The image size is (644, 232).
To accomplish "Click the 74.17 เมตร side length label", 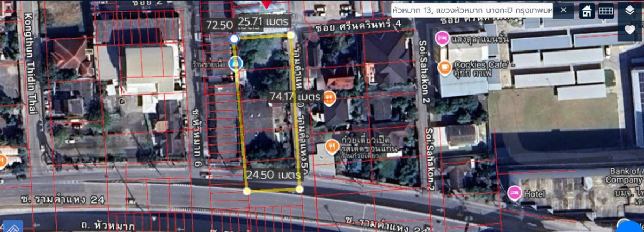I will (294, 97).
